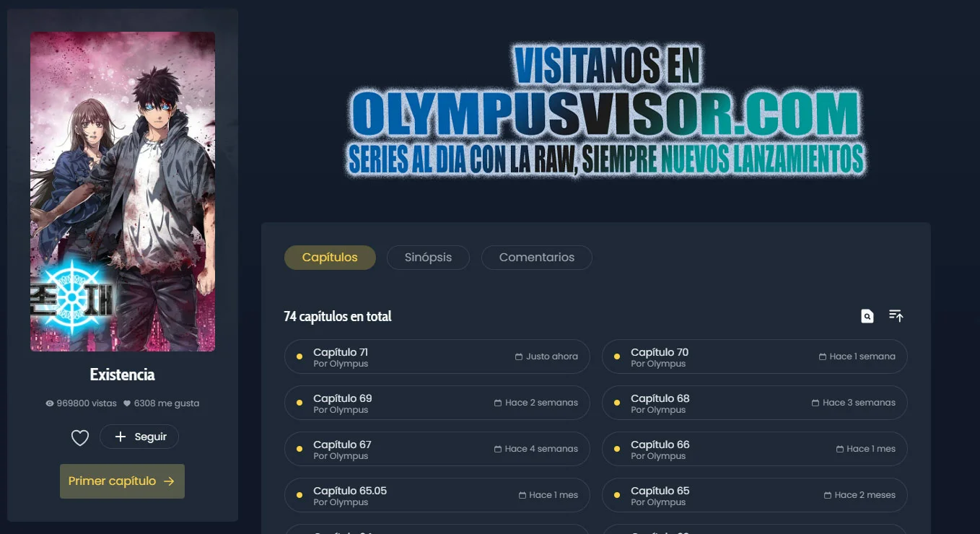Screen dimensions: 980x534
Task: Select the Capítulos tab
Action: point(330,258)
